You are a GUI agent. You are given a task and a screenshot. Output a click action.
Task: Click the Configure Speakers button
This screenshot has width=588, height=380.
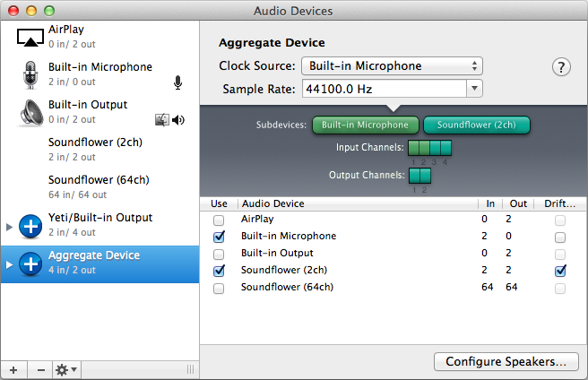pos(505,361)
